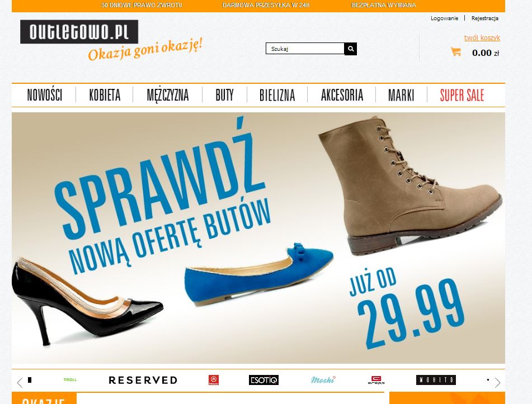This screenshot has height=404, width=532.
Task: Click the red House brand logo
Action: (214, 380)
